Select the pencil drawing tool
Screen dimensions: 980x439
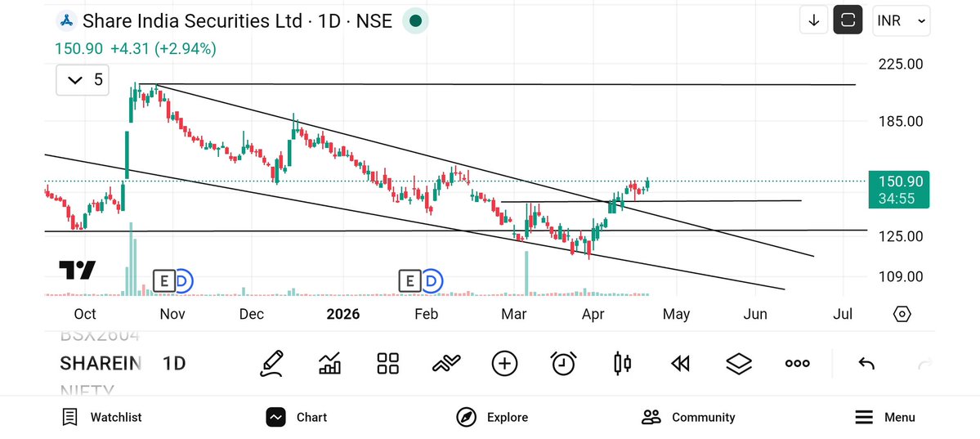tap(271, 363)
